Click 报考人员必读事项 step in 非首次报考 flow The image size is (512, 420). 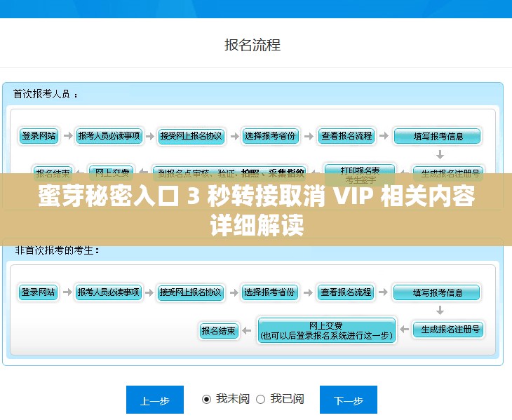pos(109,292)
